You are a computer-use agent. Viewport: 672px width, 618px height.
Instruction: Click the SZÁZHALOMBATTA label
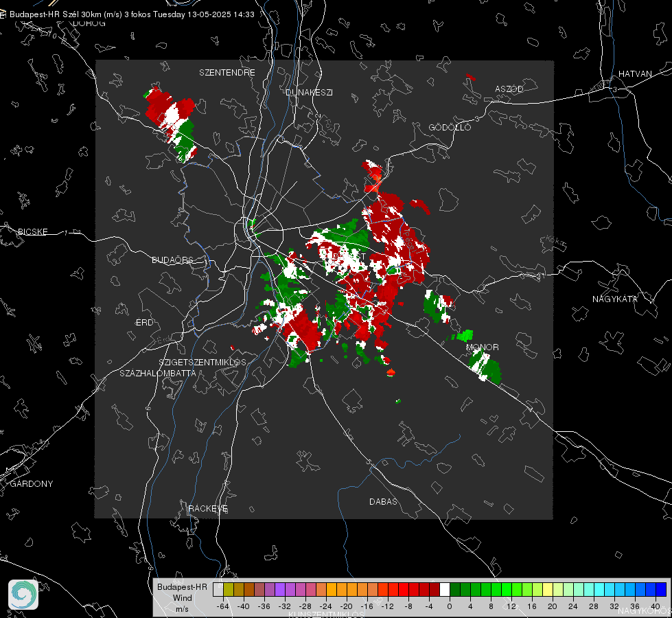pyautogui.click(x=158, y=373)
